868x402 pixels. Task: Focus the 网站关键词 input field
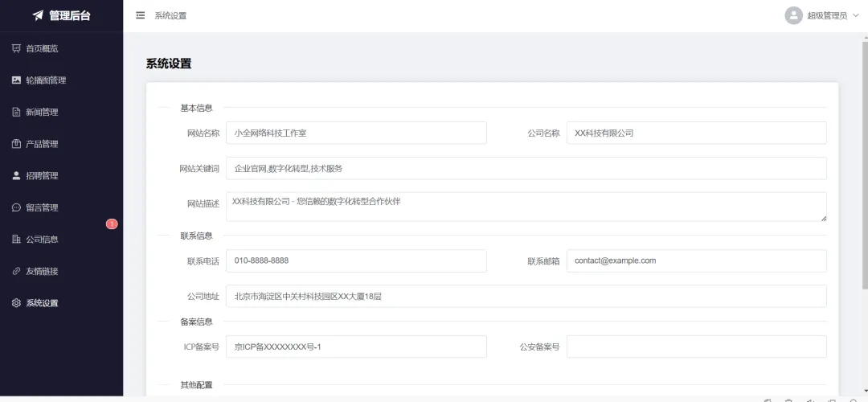526,168
